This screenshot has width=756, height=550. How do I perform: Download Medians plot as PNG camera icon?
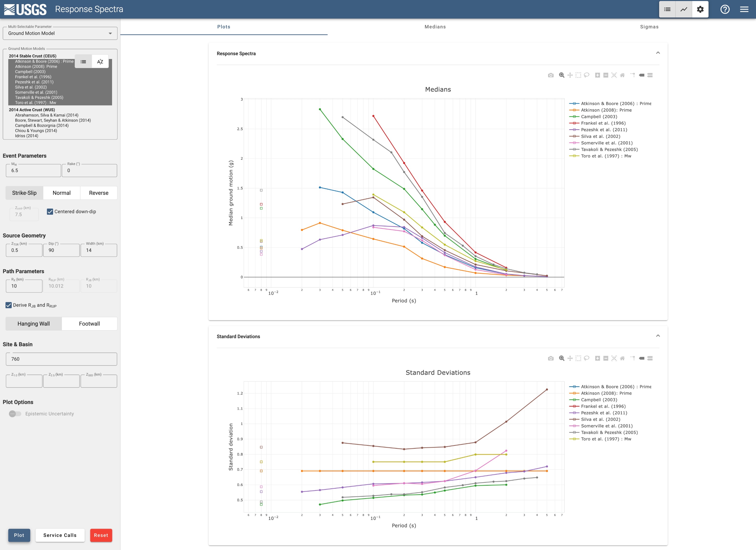click(551, 75)
